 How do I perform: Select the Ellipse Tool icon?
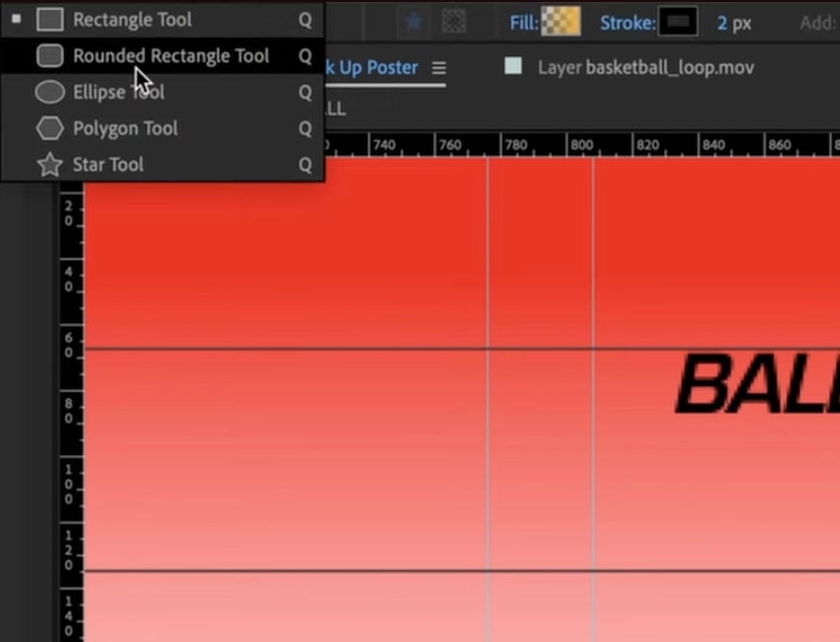[x=49, y=92]
